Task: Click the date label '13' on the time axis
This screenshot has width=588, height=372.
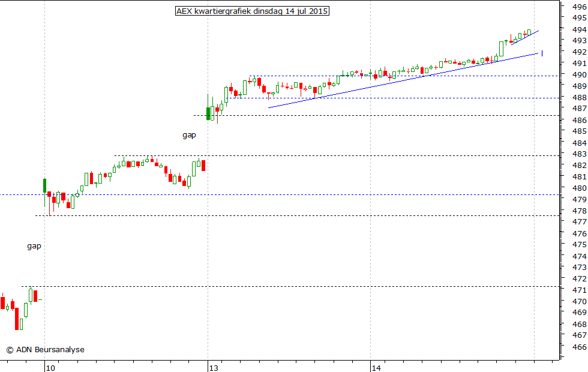Action: click(214, 368)
